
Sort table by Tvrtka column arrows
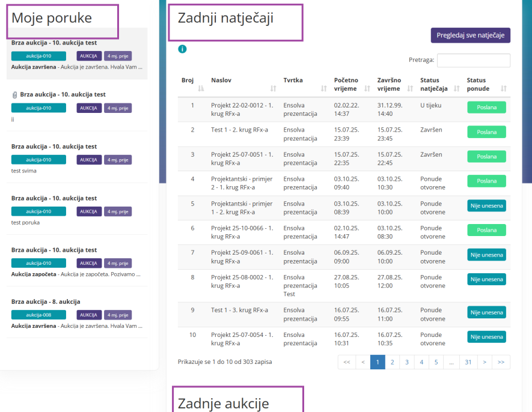(x=323, y=88)
